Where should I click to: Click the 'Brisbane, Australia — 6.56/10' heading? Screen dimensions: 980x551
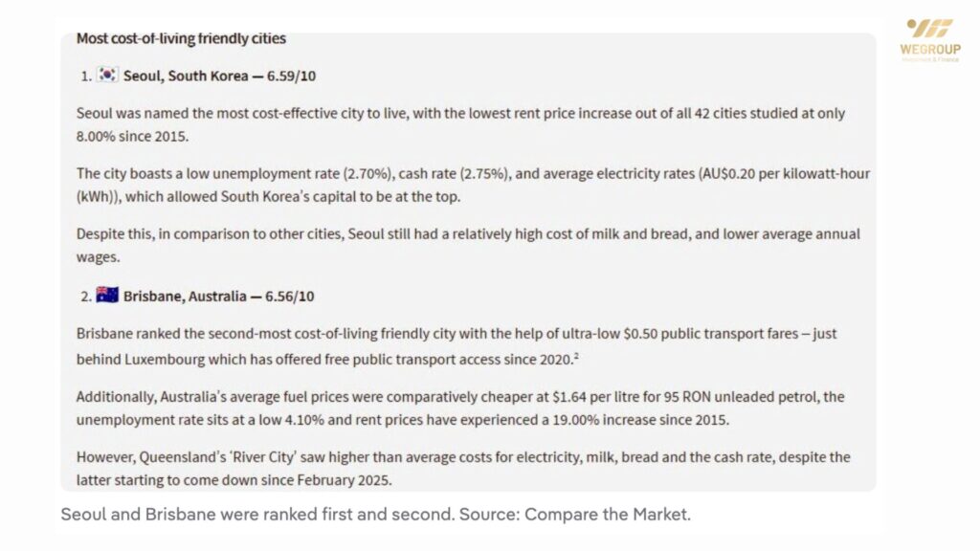point(218,297)
